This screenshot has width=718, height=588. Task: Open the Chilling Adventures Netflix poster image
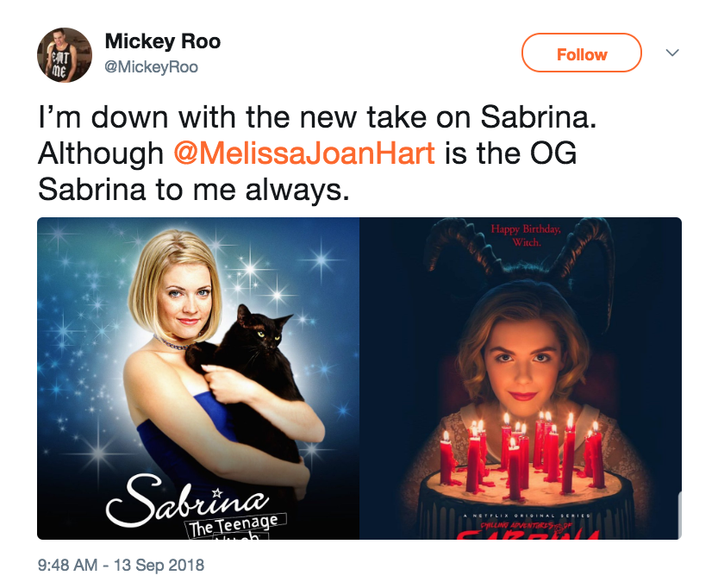(x=521, y=378)
